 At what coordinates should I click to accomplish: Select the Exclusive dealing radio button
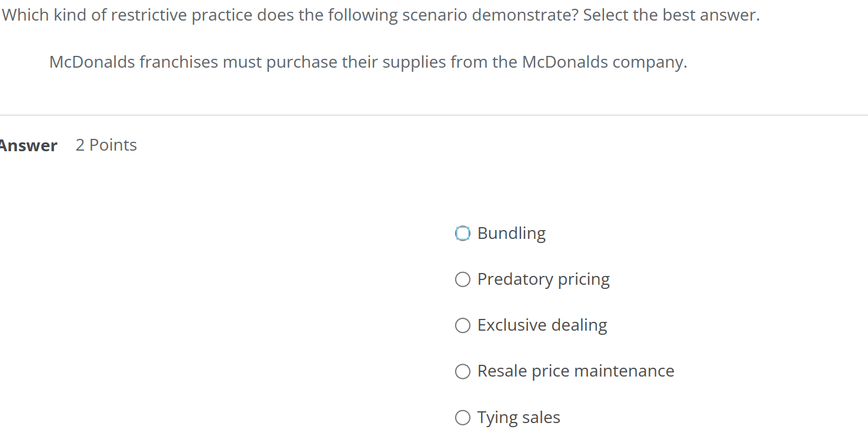click(x=463, y=325)
